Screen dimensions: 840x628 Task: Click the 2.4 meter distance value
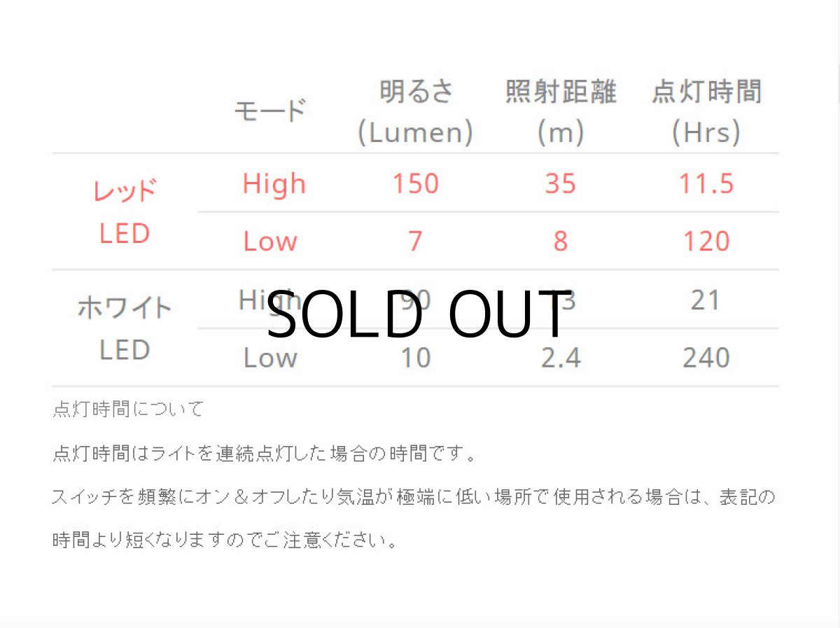[x=561, y=358]
